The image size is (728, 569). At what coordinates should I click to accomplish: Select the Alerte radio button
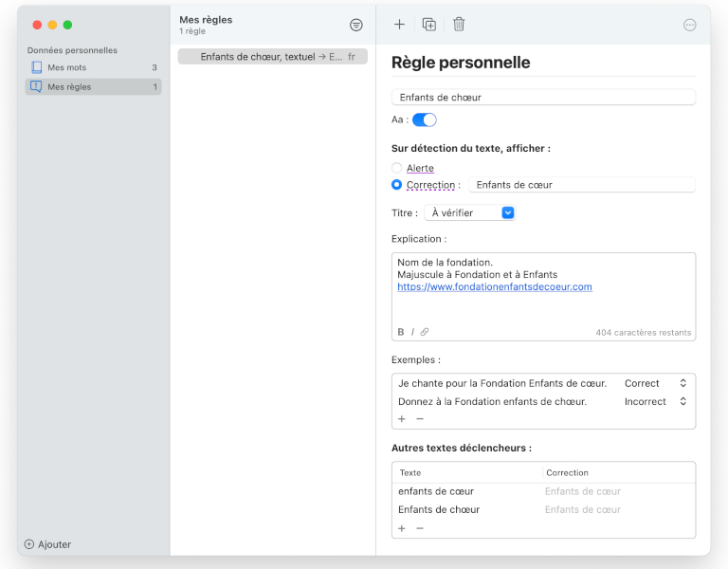(x=396, y=168)
